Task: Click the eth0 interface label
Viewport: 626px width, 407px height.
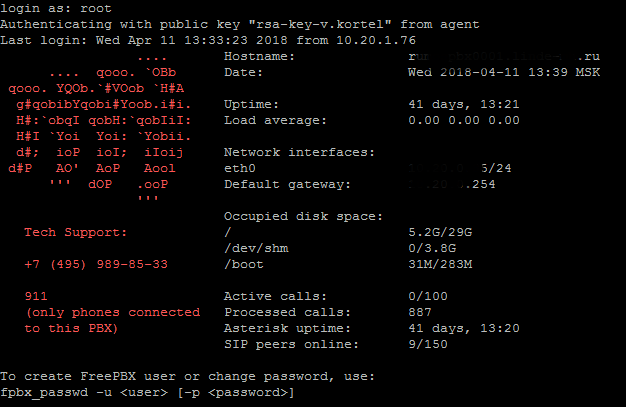Action: coord(240,168)
